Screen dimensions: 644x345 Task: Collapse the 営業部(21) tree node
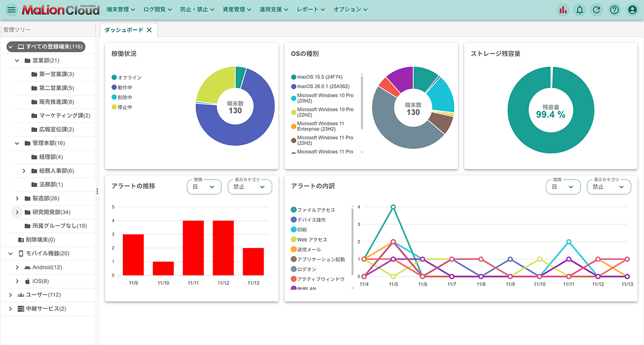(x=17, y=61)
